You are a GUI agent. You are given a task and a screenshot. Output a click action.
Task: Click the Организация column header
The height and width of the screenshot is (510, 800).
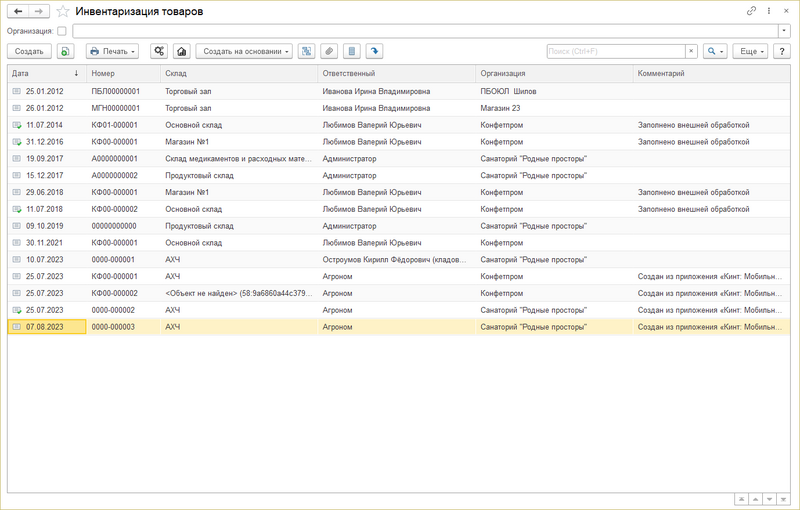554,73
